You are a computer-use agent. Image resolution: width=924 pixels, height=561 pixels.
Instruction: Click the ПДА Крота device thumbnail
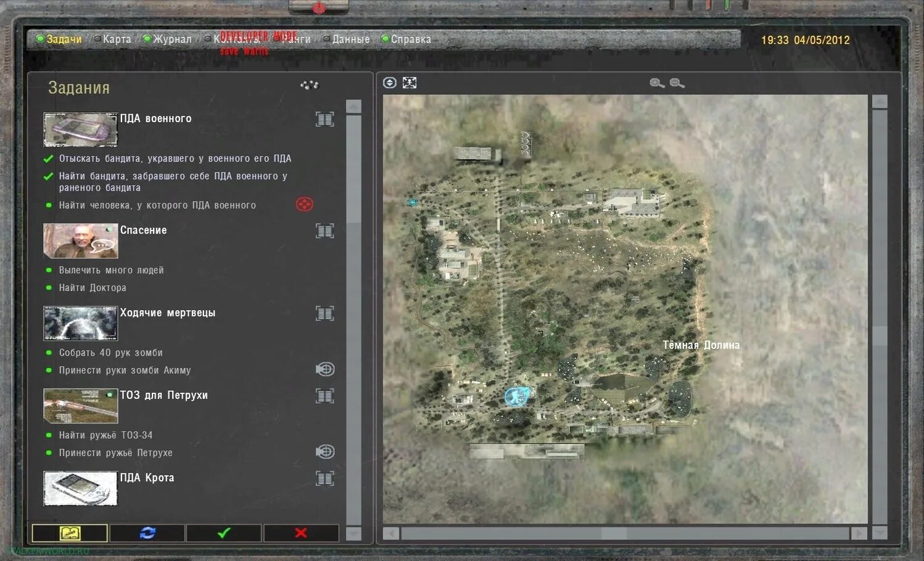pyautogui.click(x=80, y=488)
